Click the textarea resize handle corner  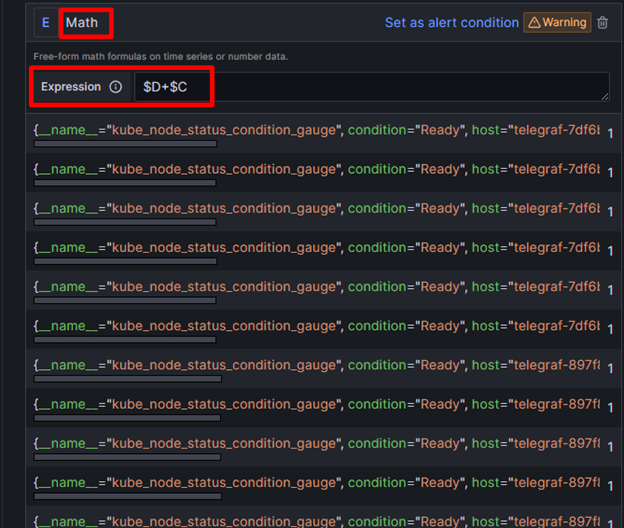tap(604, 96)
